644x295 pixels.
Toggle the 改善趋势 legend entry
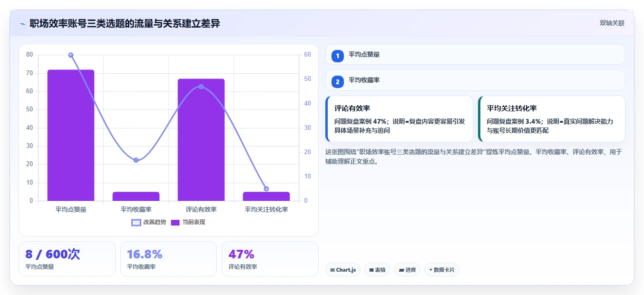pyautogui.click(x=149, y=222)
